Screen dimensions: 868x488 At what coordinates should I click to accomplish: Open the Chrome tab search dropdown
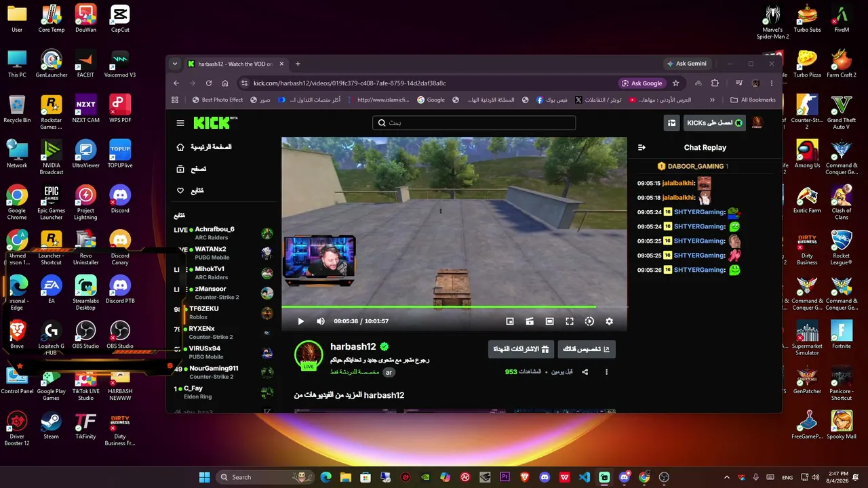(175, 64)
